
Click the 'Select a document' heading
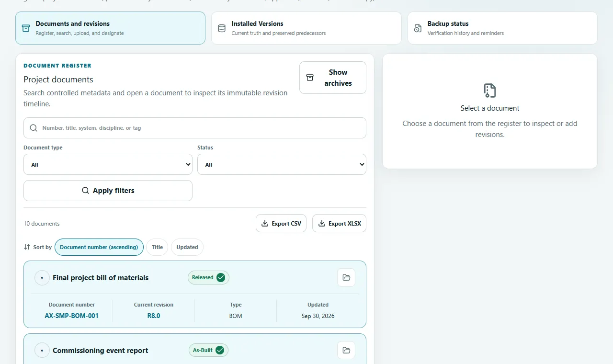pos(490,108)
